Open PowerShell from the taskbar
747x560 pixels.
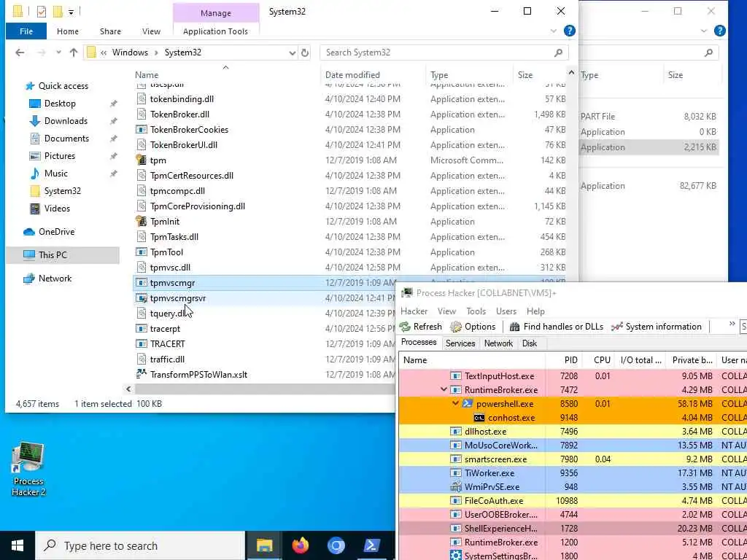pyautogui.click(x=371, y=545)
